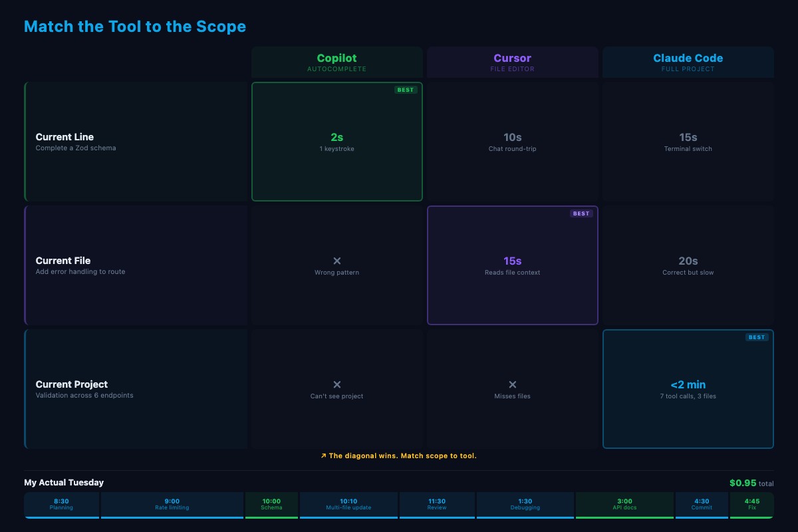
Task: Click the X icon labeled Can't see project
Action: click(337, 384)
